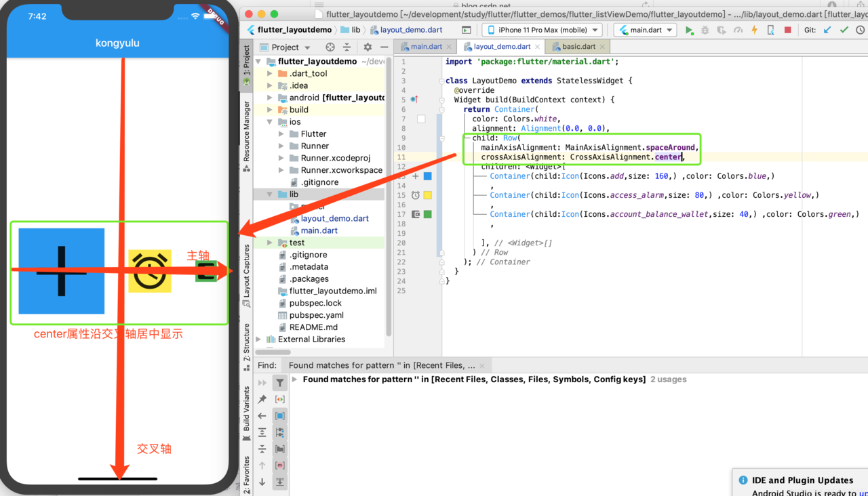Expand .dart_tool folder
This screenshot has width=868, height=496.
[271, 74]
